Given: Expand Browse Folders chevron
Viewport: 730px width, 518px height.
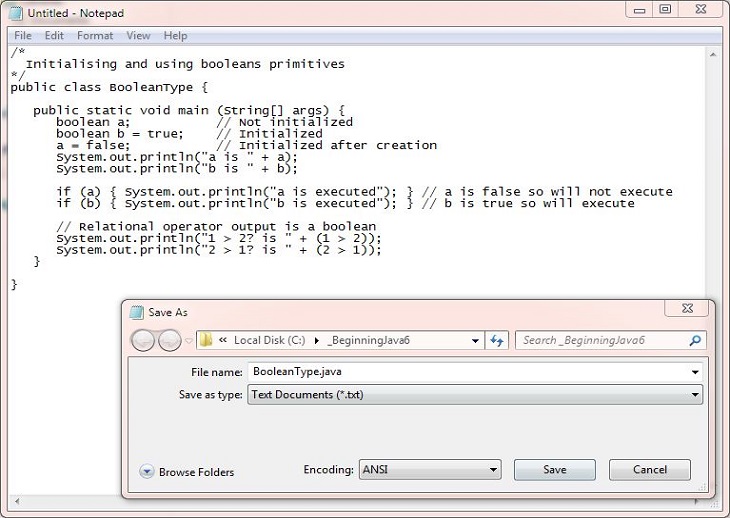Looking at the screenshot, I should pyautogui.click(x=147, y=472).
